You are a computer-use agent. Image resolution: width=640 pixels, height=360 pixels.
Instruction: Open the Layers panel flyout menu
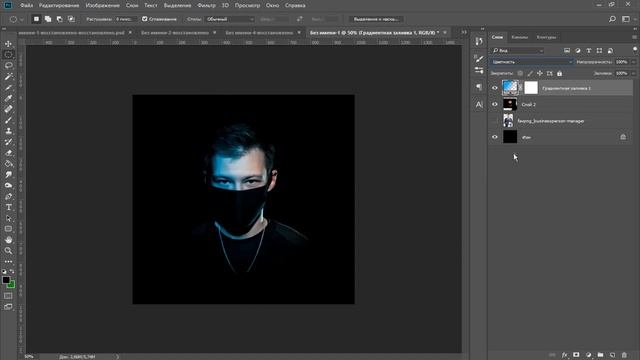[635, 37]
